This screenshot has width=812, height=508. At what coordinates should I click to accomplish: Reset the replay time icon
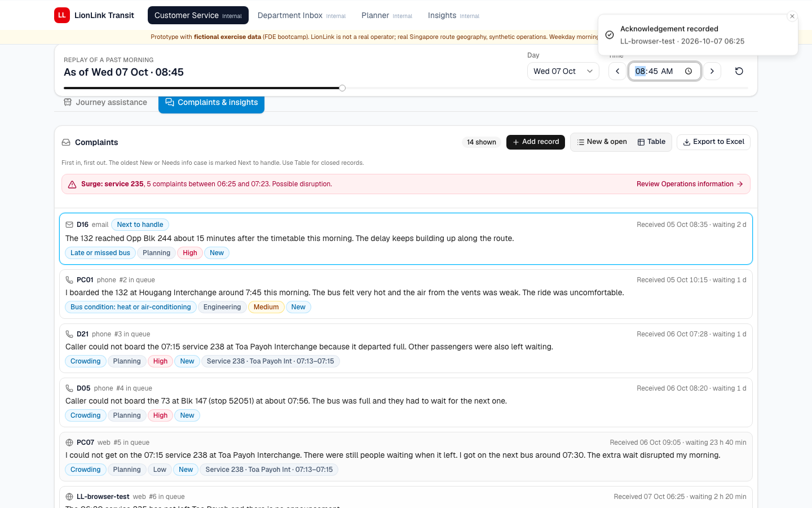[739, 71]
